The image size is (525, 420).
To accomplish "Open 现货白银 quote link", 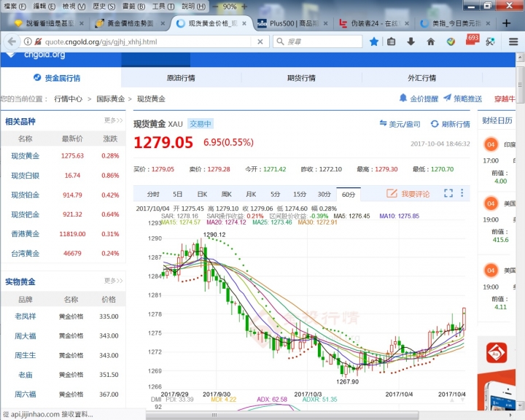I will [x=26, y=176].
